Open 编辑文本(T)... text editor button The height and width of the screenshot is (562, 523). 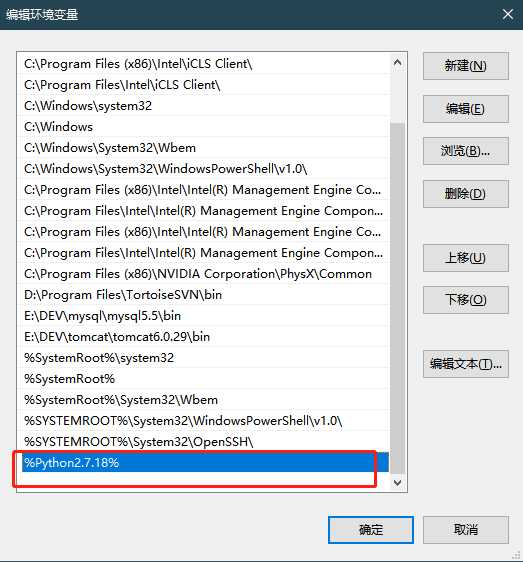point(466,364)
